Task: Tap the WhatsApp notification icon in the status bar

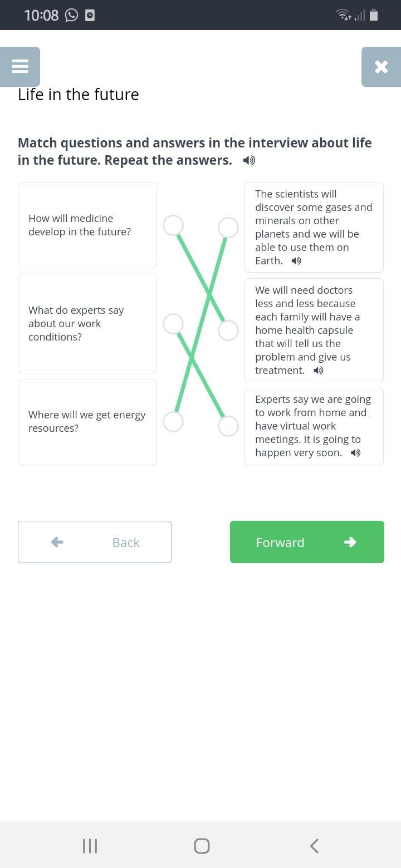Action: pos(71,15)
